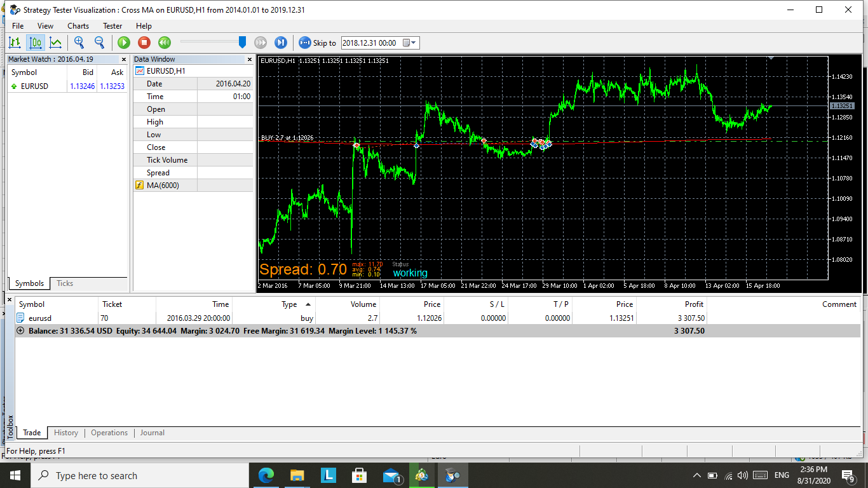
Task: Click the green rewind button
Action: coord(165,43)
